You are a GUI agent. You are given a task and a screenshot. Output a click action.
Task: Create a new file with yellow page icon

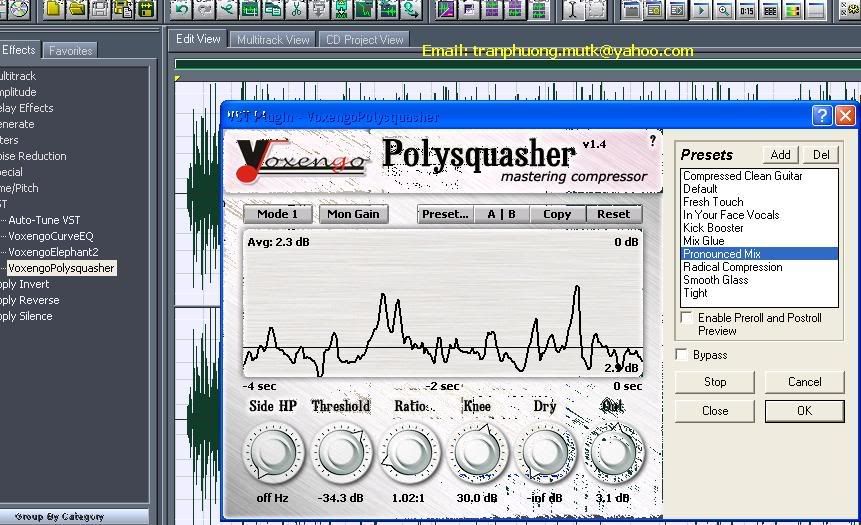53,9
